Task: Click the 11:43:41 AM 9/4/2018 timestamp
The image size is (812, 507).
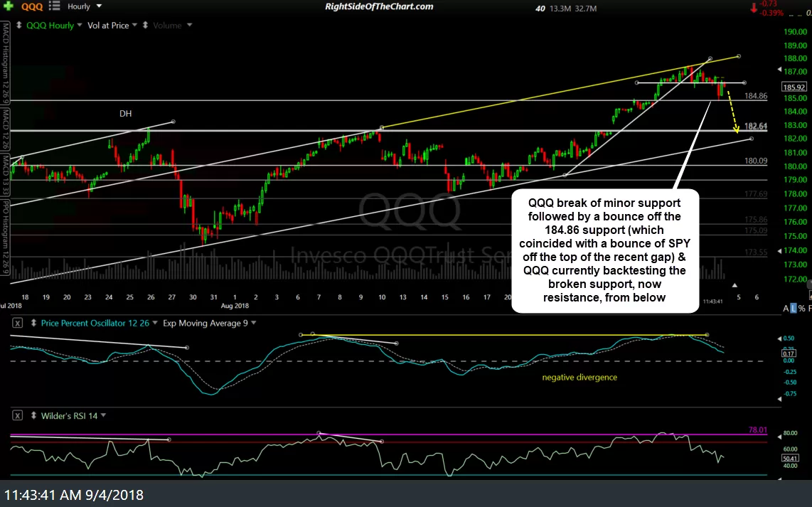Action: (74, 495)
